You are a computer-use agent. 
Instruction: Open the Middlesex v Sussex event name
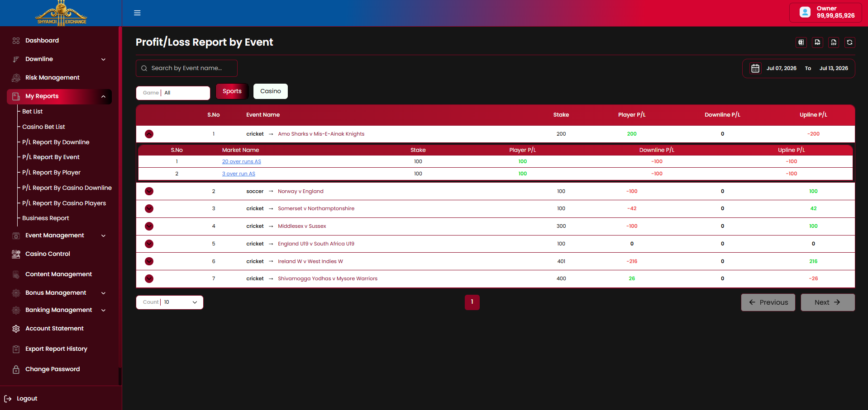[302, 226]
